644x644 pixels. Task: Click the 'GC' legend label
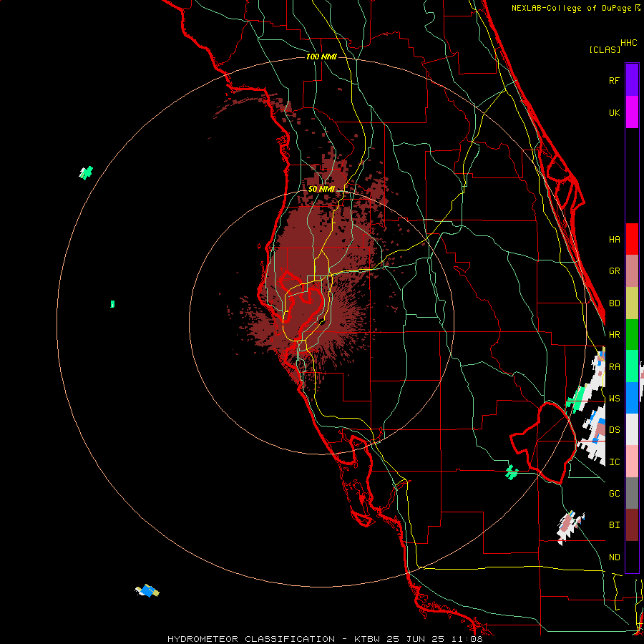tap(614, 494)
